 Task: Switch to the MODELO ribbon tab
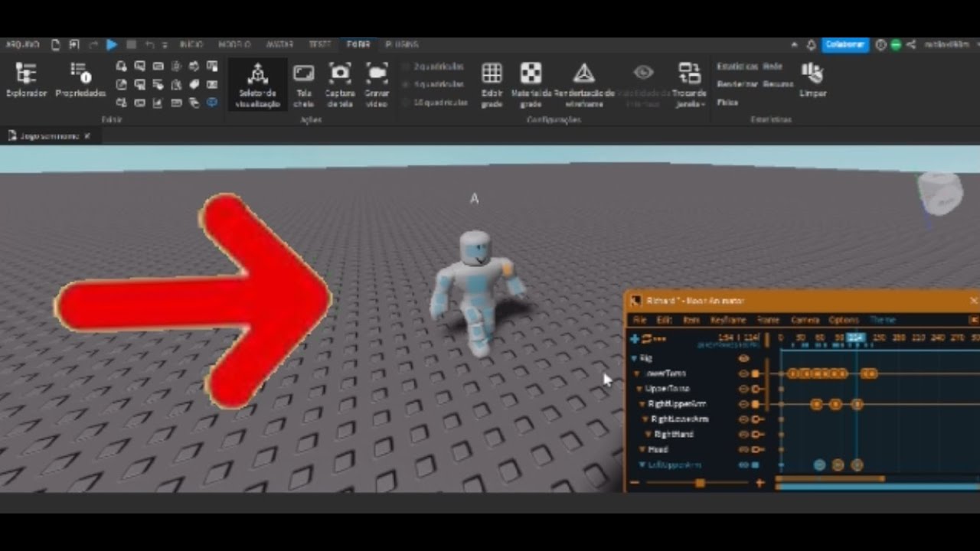coord(234,44)
